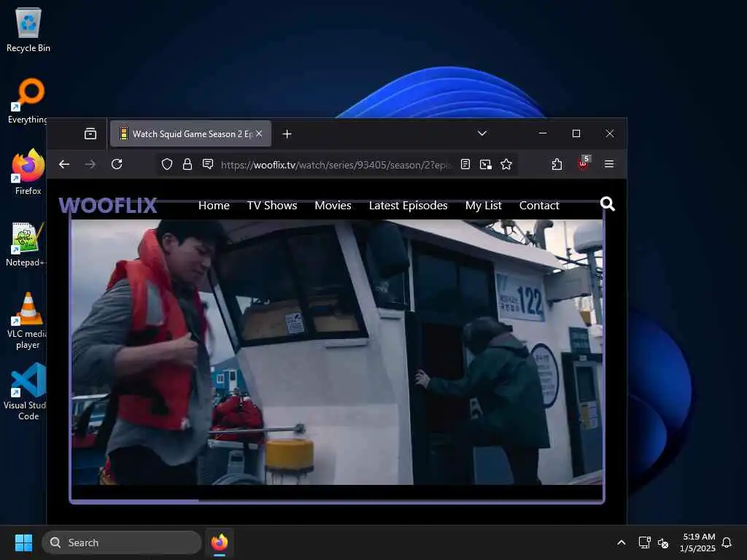This screenshot has height=560, width=747.
Task: Open tracking protection shield icon
Action: point(167,165)
